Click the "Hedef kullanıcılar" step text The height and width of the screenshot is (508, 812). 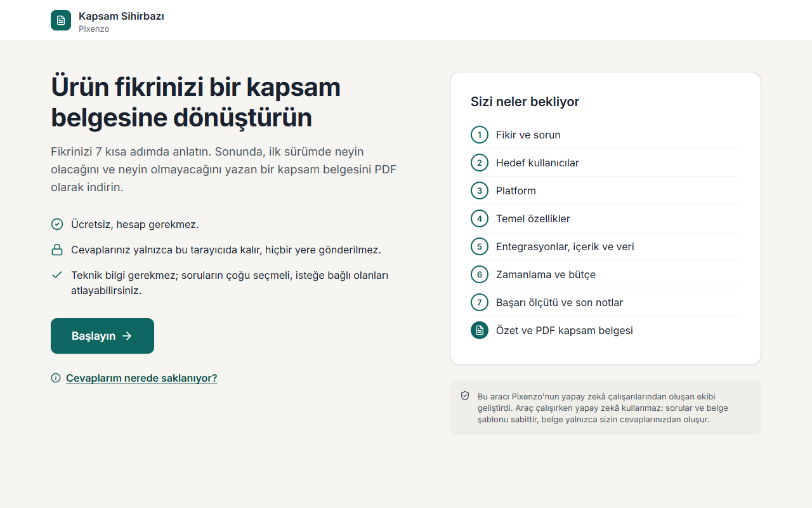[537, 163]
